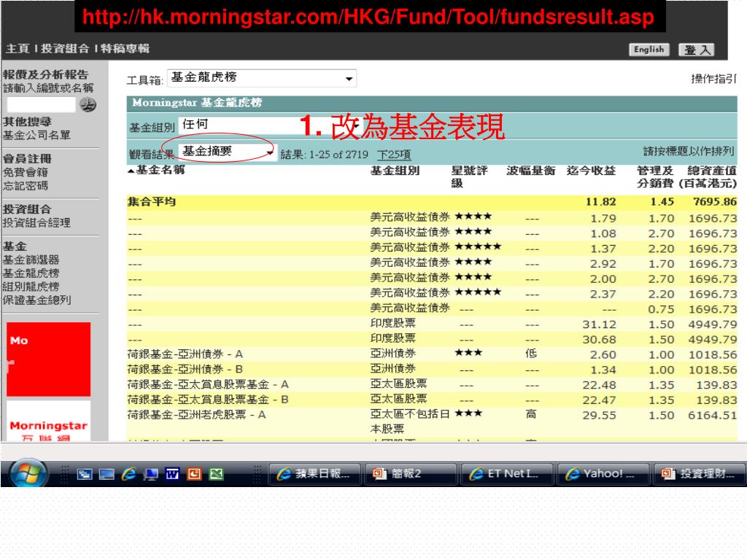Open the 觀看結果 基金摘要 dropdown

pyautogui.click(x=228, y=152)
